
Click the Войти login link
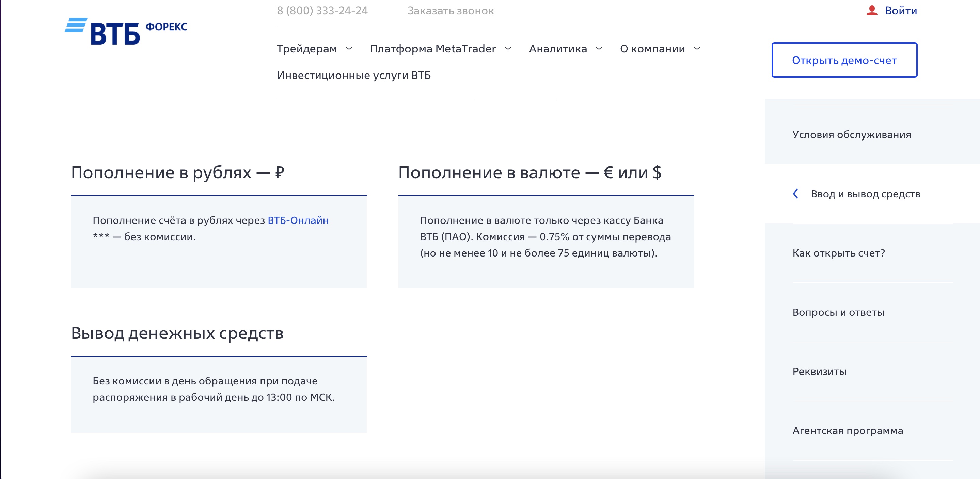[901, 11]
